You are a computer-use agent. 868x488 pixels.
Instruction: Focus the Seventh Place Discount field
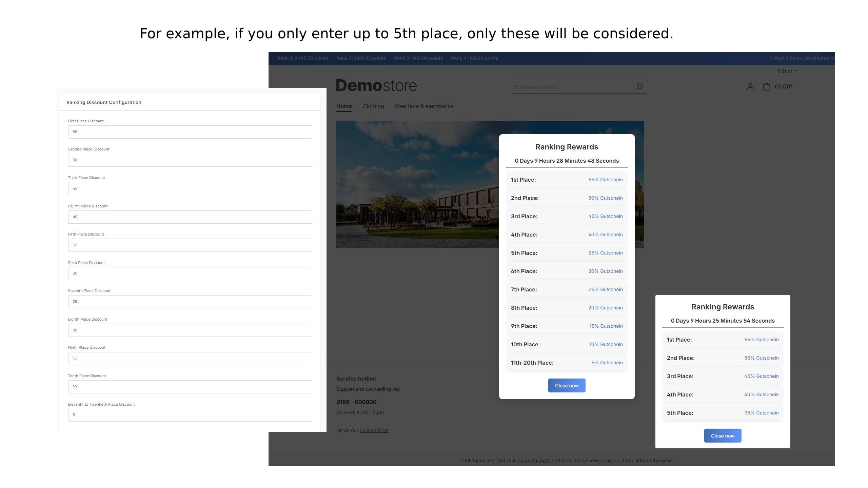tap(190, 302)
